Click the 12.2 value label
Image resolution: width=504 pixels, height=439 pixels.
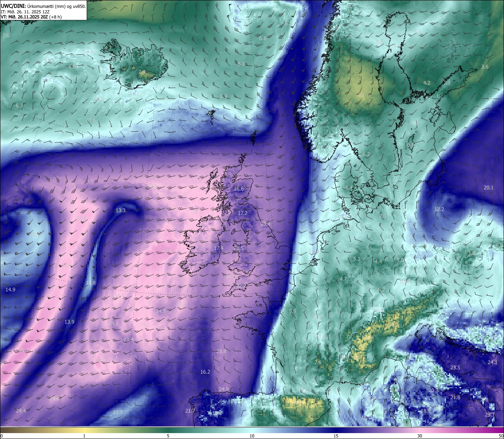(439, 209)
